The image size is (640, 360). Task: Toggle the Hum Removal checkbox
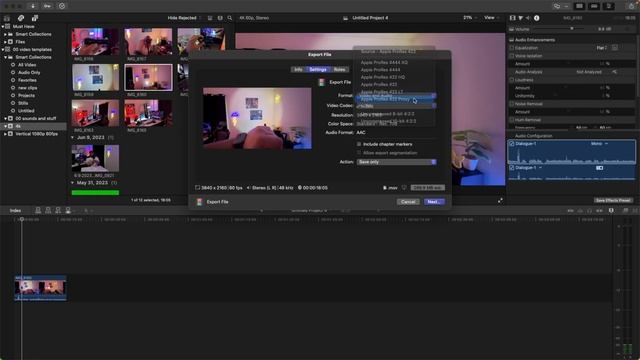pyautogui.click(x=511, y=120)
